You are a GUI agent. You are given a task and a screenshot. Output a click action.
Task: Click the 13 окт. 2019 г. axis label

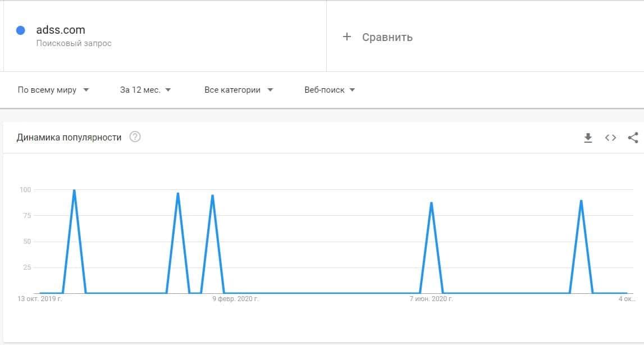point(40,299)
